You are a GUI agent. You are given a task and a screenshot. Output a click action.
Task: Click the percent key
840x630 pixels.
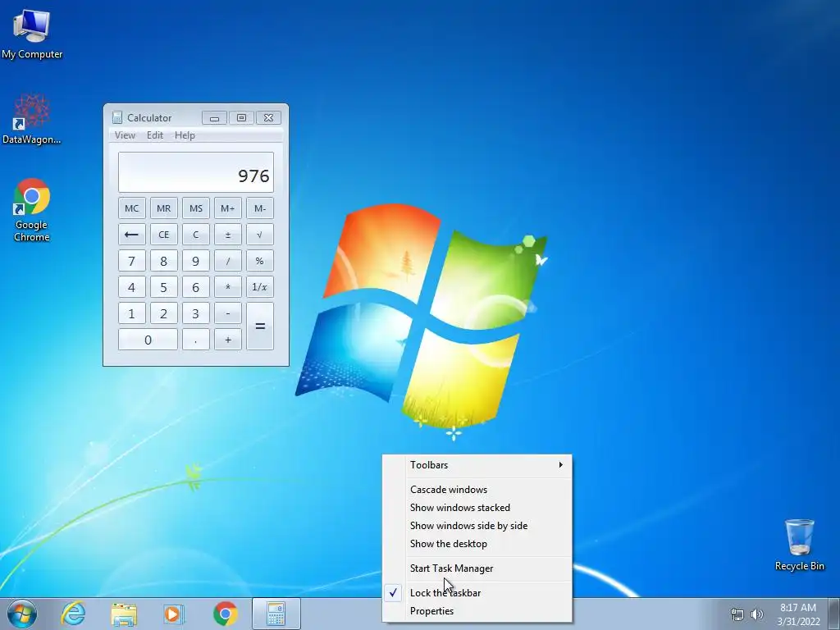pyautogui.click(x=260, y=261)
